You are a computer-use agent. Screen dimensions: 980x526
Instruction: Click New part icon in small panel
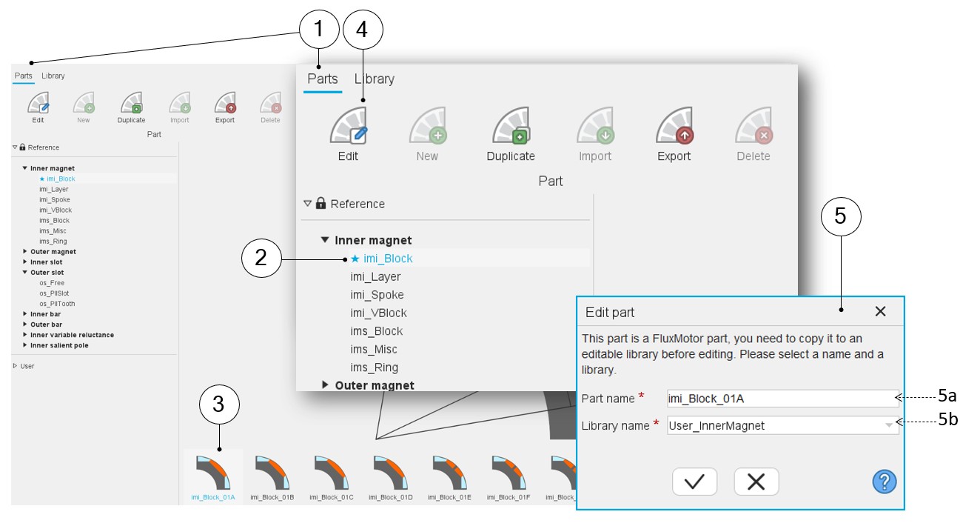pos(83,103)
